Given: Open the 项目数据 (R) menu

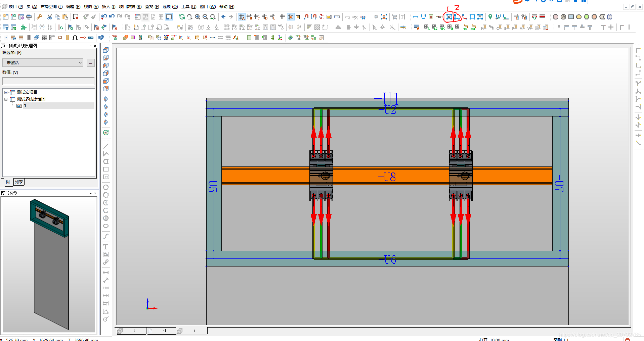Looking at the screenshot, I should click(x=130, y=7).
